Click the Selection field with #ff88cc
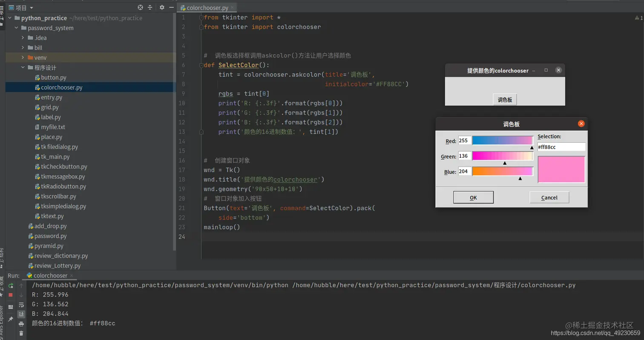Screen dimensions: 644x340 tap(561, 147)
